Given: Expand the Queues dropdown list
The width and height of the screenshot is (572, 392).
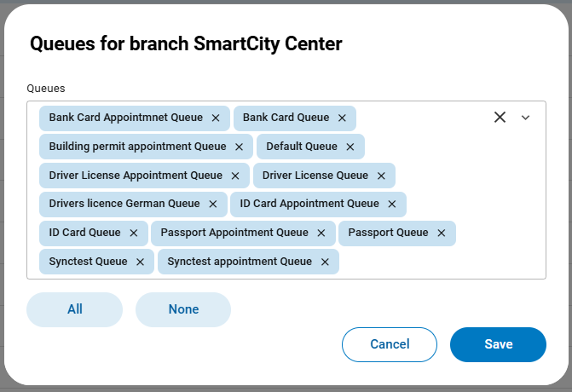Looking at the screenshot, I should [x=525, y=118].
